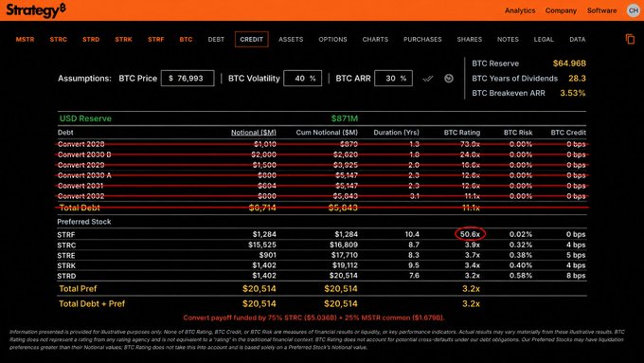Image resolution: width=644 pixels, height=363 pixels.
Task: Click the $871M USD Reserve value
Action: (345, 118)
